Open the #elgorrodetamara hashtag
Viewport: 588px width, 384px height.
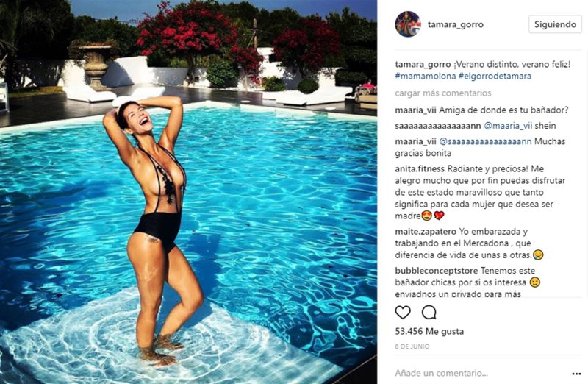coord(495,77)
